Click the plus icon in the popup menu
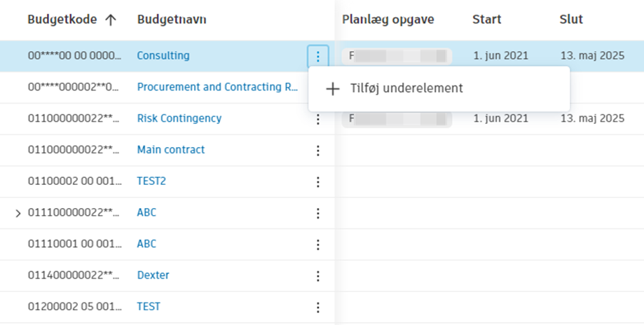 point(332,89)
